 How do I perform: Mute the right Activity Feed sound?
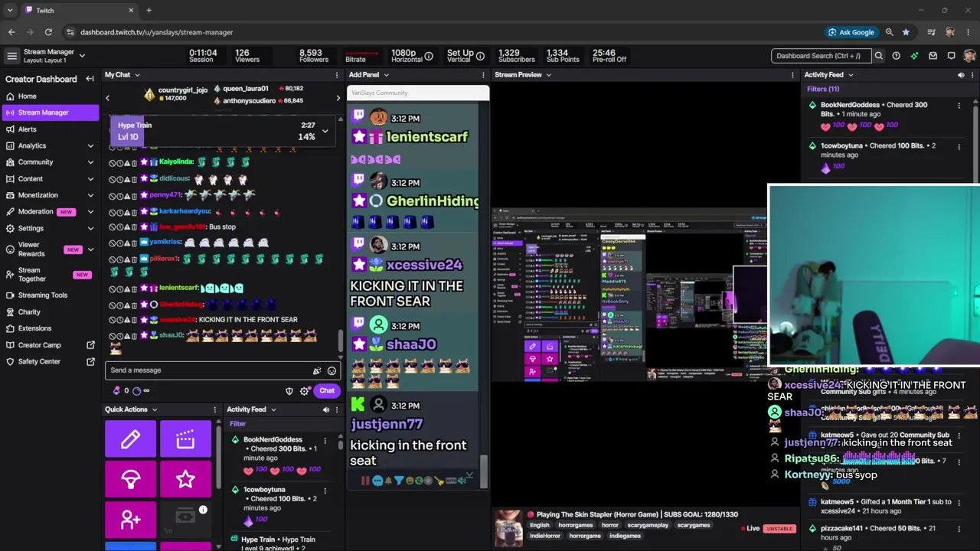tap(961, 75)
